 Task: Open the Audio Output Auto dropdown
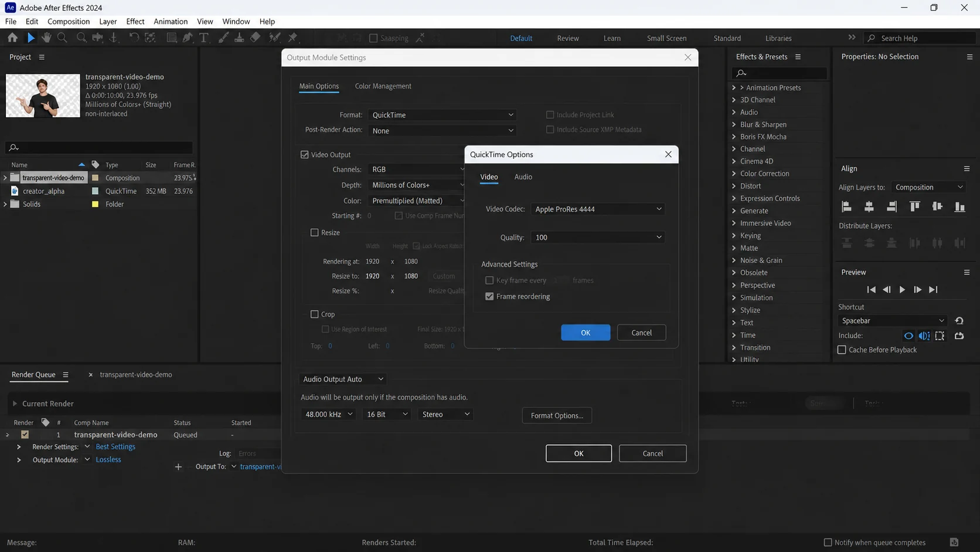pyautogui.click(x=343, y=380)
